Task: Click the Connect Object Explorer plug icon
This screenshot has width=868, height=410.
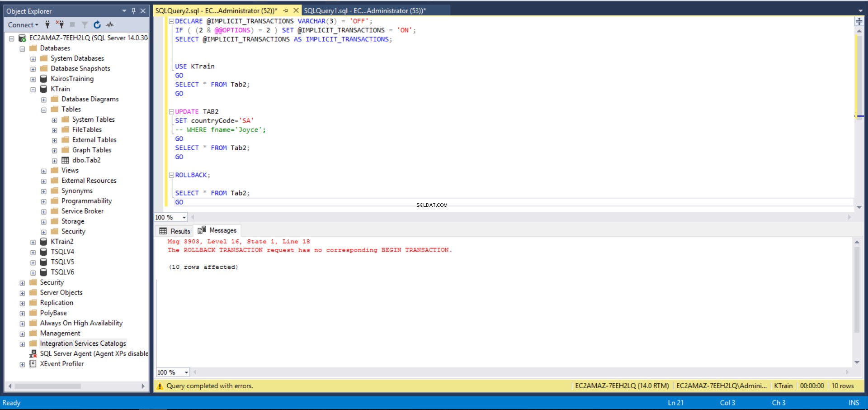Action: pos(47,24)
